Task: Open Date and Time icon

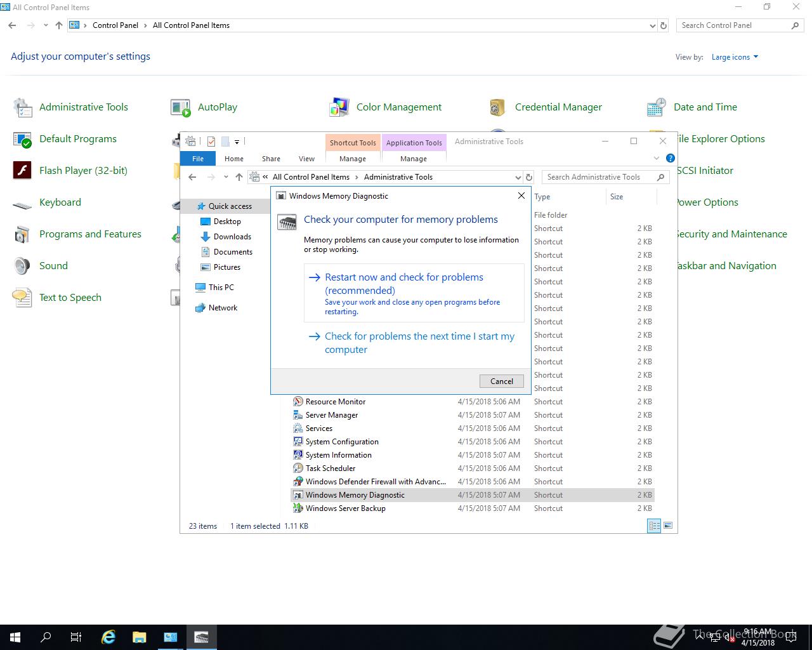Action: pyautogui.click(x=657, y=107)
